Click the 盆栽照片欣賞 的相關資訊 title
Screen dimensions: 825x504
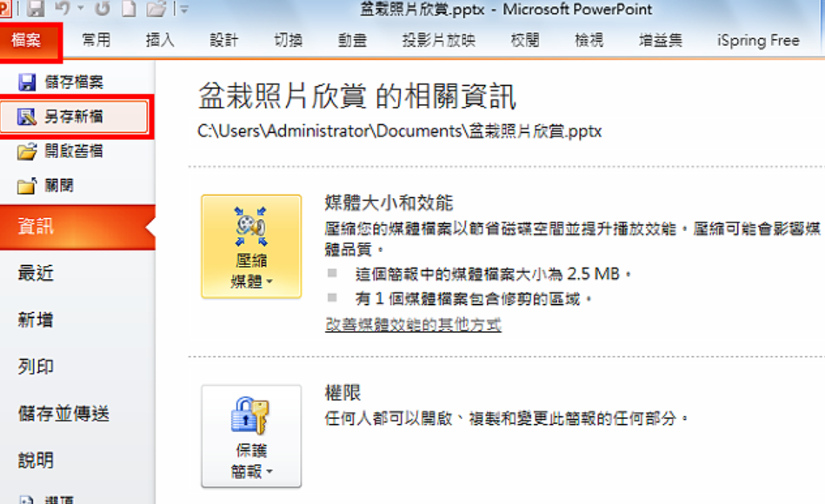point(357,96)
